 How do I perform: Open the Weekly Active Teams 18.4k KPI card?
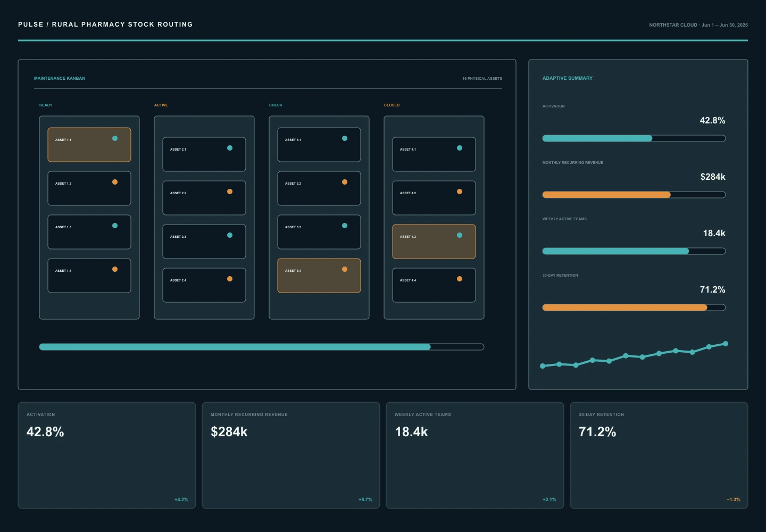click(x=475, y=455)
